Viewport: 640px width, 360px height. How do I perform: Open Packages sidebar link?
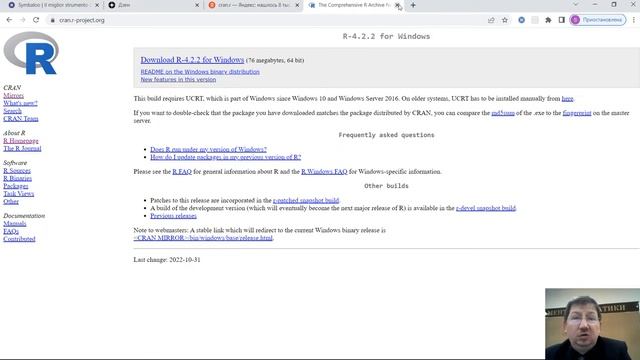pyautogui.click(x=16, y=186)
